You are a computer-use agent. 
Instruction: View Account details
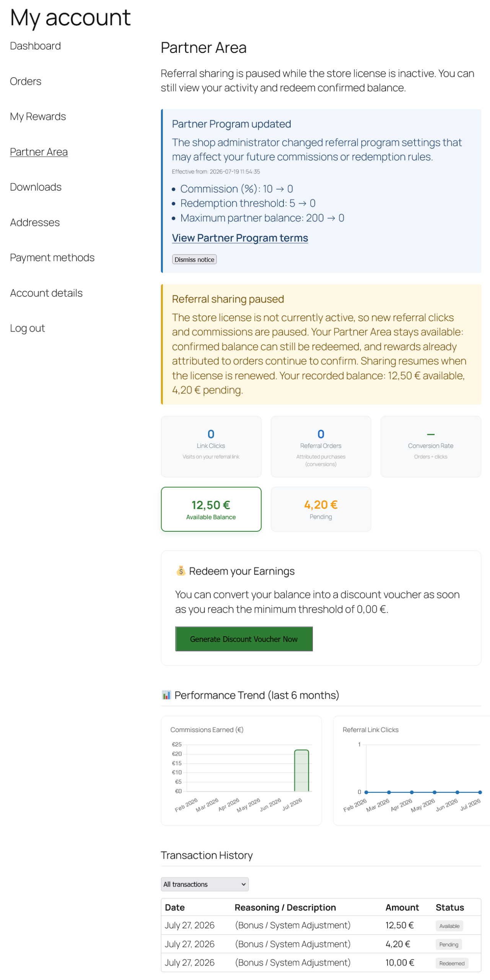pyautogui.click(x=46, y=293)
